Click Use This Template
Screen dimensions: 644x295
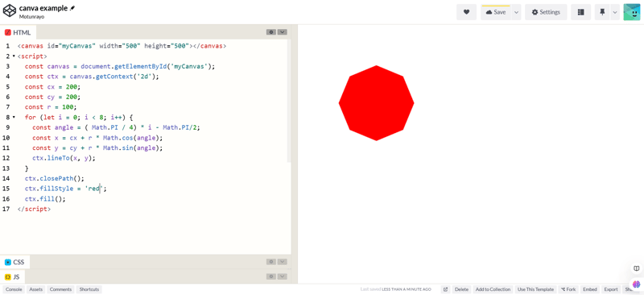click(x=535, y=289)
